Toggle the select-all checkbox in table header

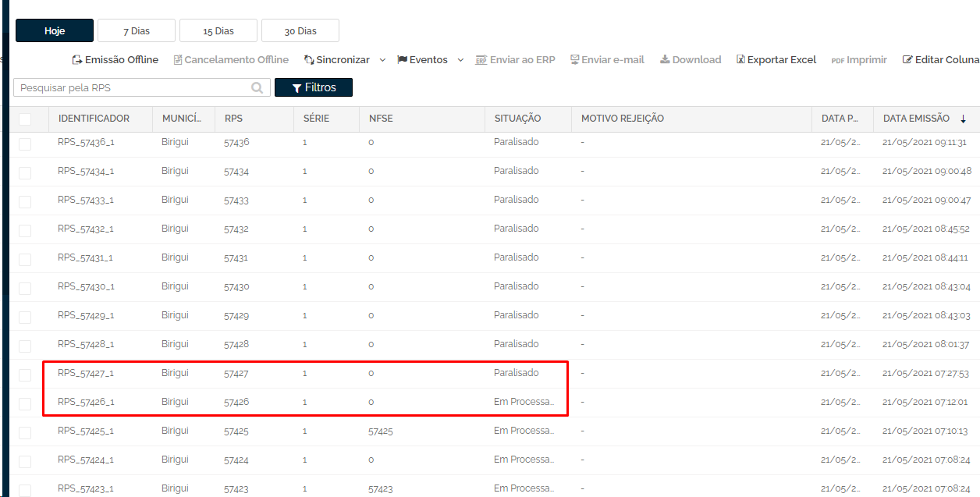point(25,119)
